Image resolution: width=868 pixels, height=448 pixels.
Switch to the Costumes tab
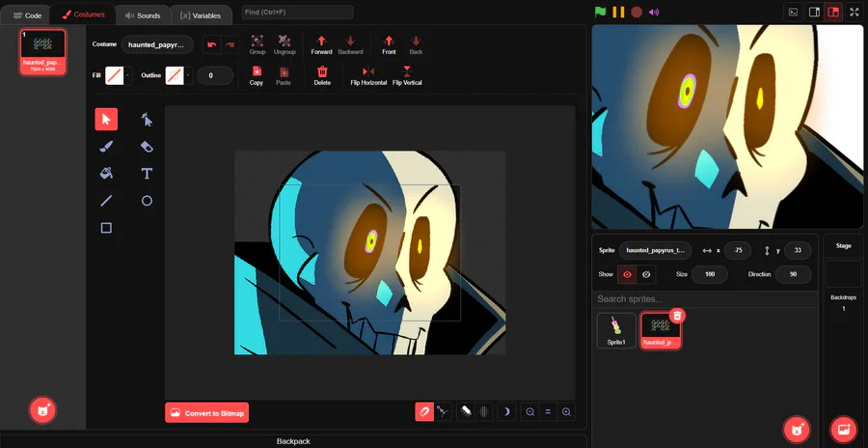click(x=83, y=14)
